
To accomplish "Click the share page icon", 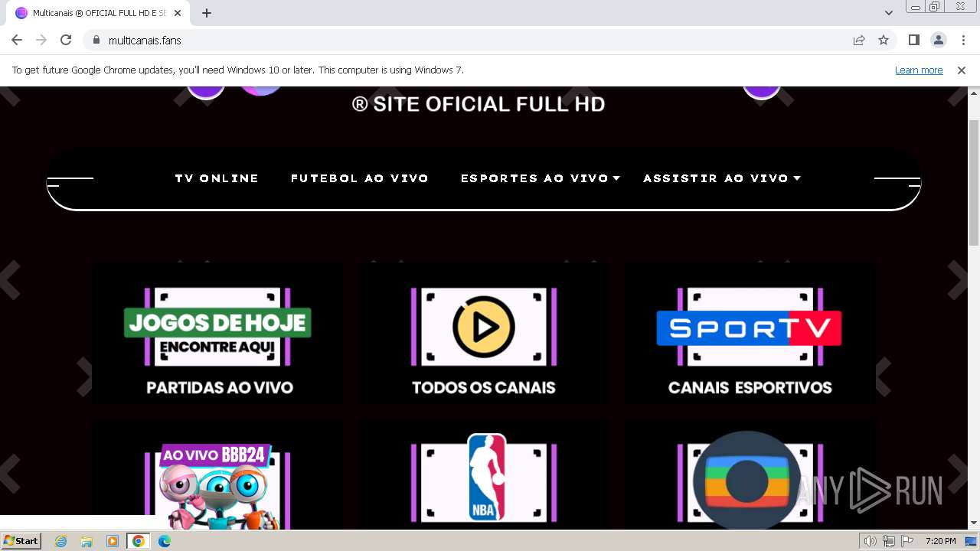I will tap(859, 40).
